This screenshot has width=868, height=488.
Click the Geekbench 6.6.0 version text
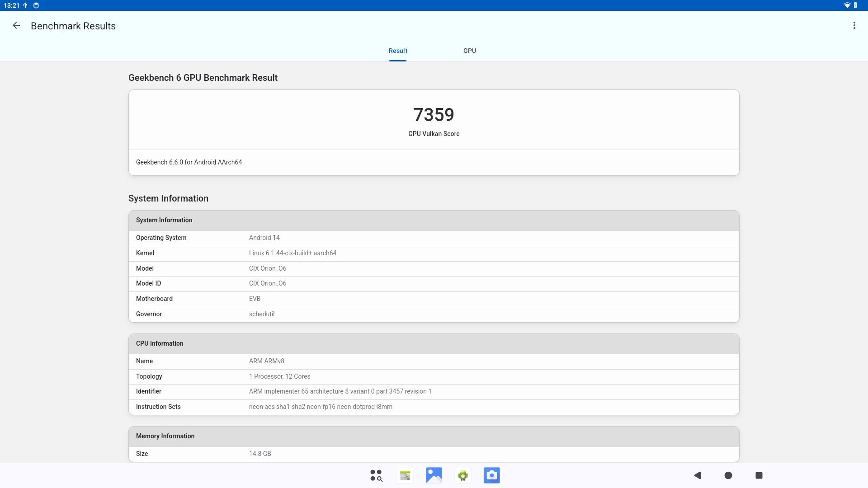pyautogui.click(x=189, y=162)
